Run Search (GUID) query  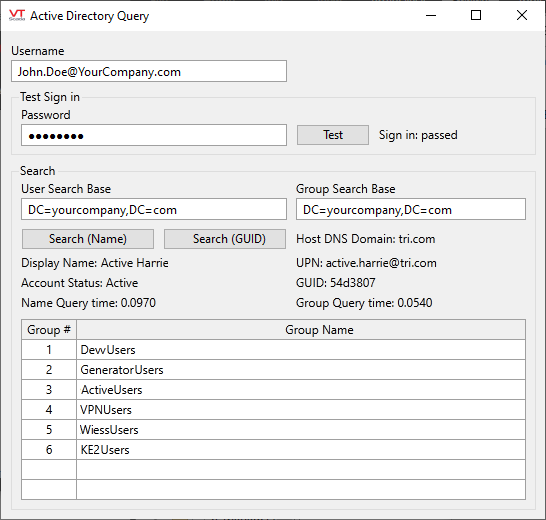click(225, 239)
